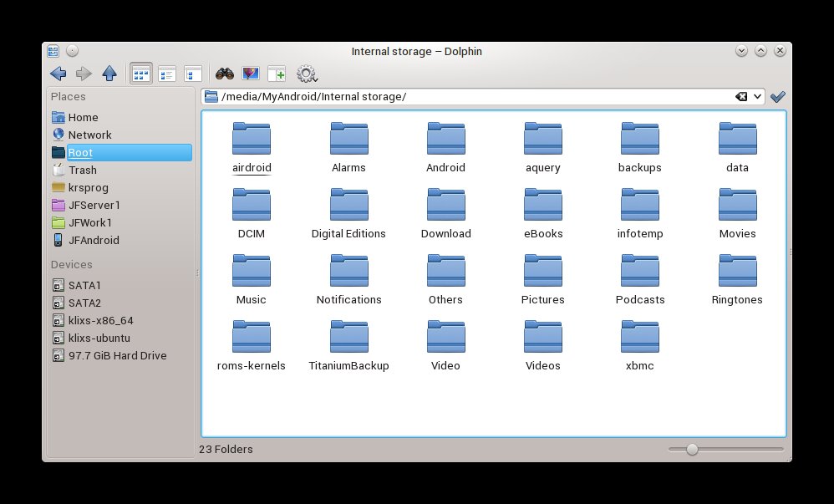Select the airdroid folder icon
Viewport: 834px width, 504px height.
pos(252,139)
